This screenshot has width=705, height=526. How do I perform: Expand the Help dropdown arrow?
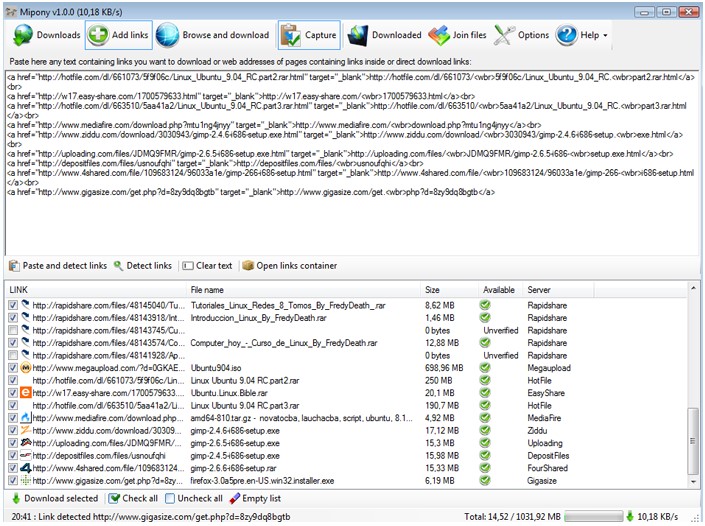point(605,36)
